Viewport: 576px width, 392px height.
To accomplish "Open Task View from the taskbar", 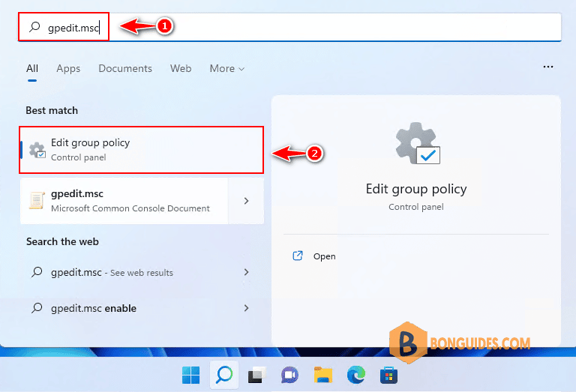I will pos(256,375).
